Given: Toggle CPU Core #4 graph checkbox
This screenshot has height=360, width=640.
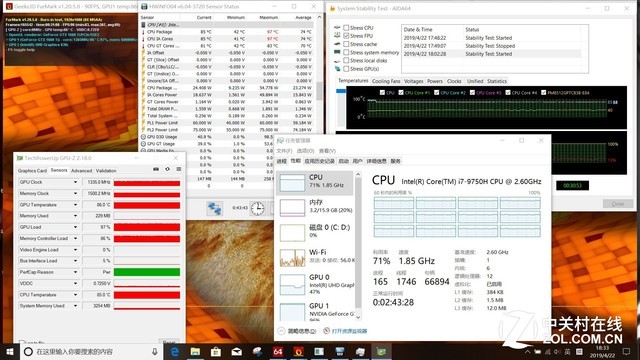Looking at the screenshot, I should 508,93.
